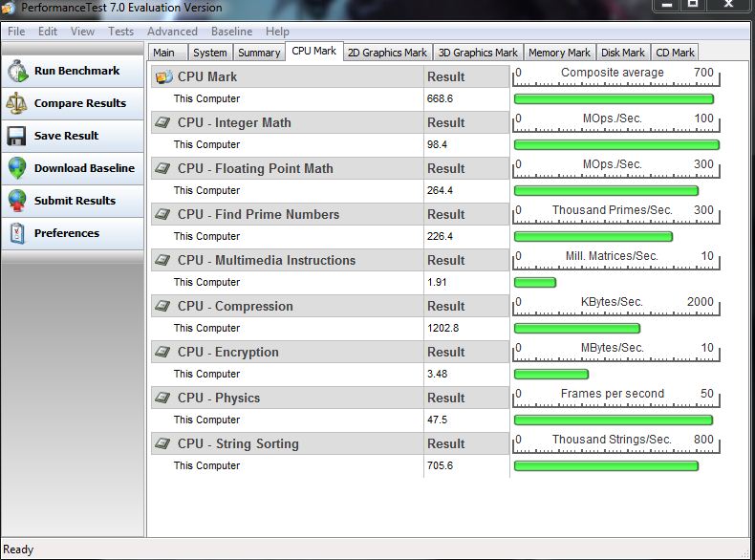Click the Encryption MBytes/Sec green bar
The width and height of the screenshot is (755, 560).
551,375
